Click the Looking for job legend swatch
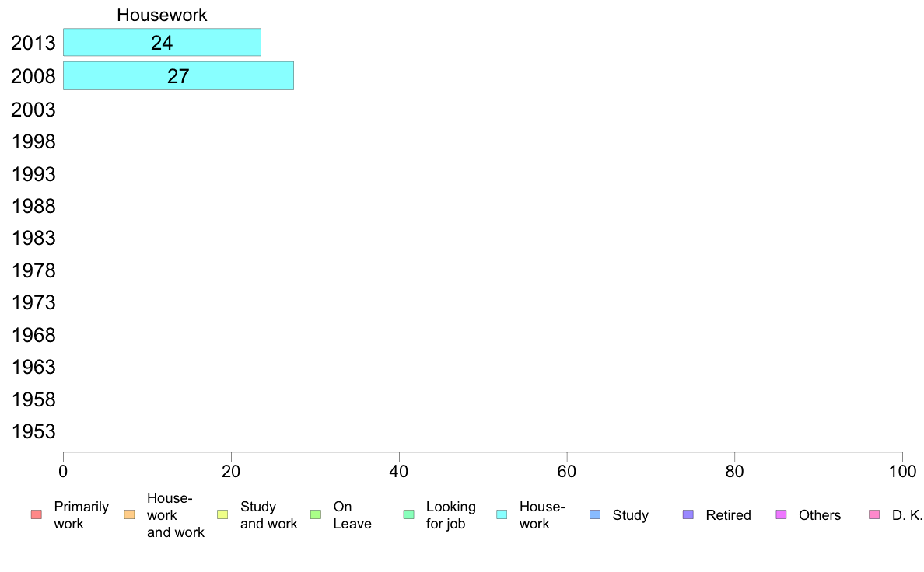924x572 pixels. (409, 514)
